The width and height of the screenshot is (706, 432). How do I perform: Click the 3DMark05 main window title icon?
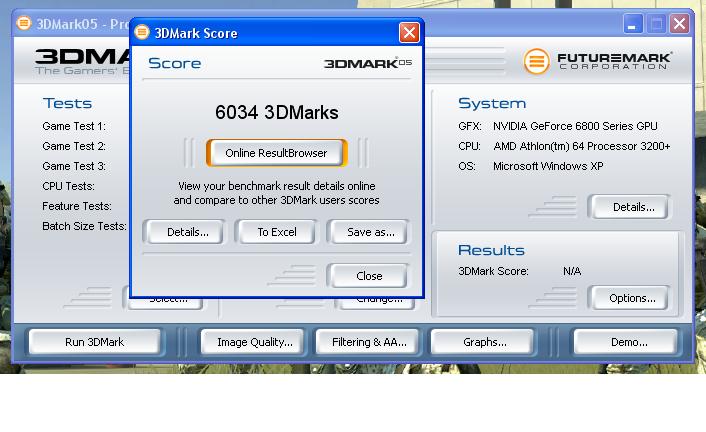[24, 23]
